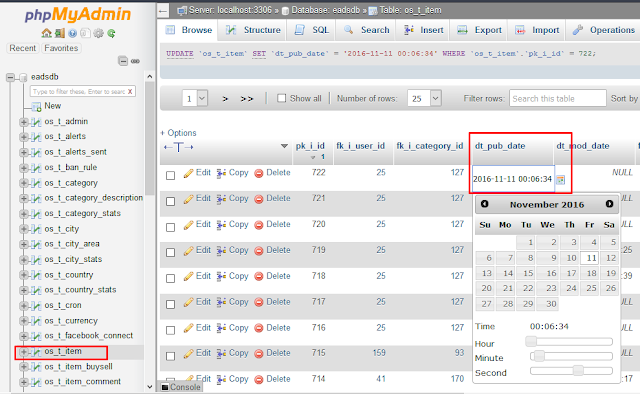Expand the os_t_admin table node
Image resolution: width=640 pixels, height=394 pixels.
(24, 122)
